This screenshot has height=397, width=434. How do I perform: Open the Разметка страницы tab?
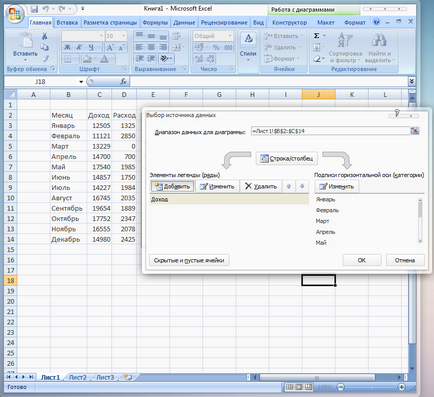pos(110,23)
